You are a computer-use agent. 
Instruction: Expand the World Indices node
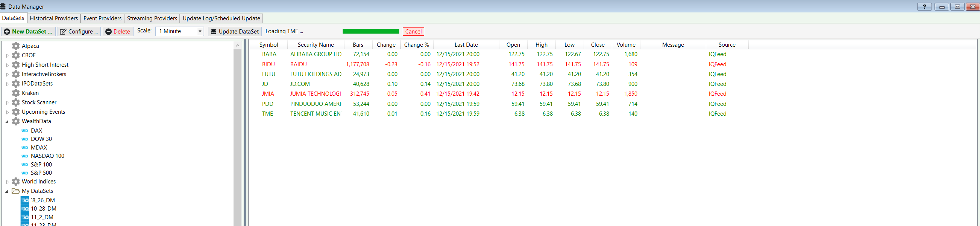pyautogui.click(x=7, y=182)
